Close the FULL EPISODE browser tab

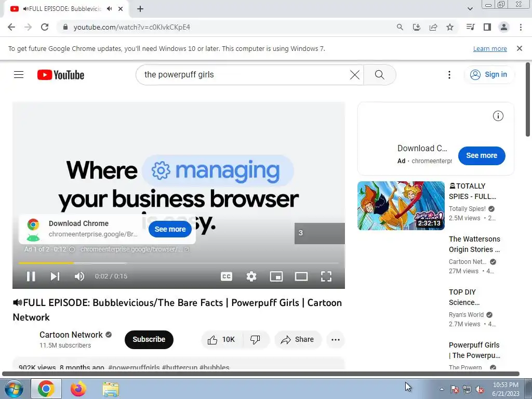[121, 9]
